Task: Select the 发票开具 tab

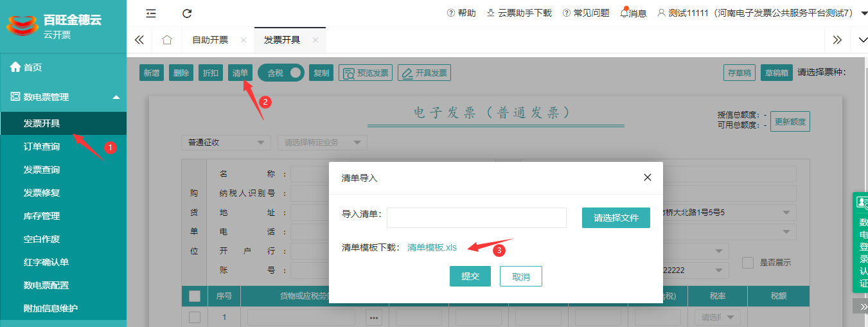Action: [282, 40]
